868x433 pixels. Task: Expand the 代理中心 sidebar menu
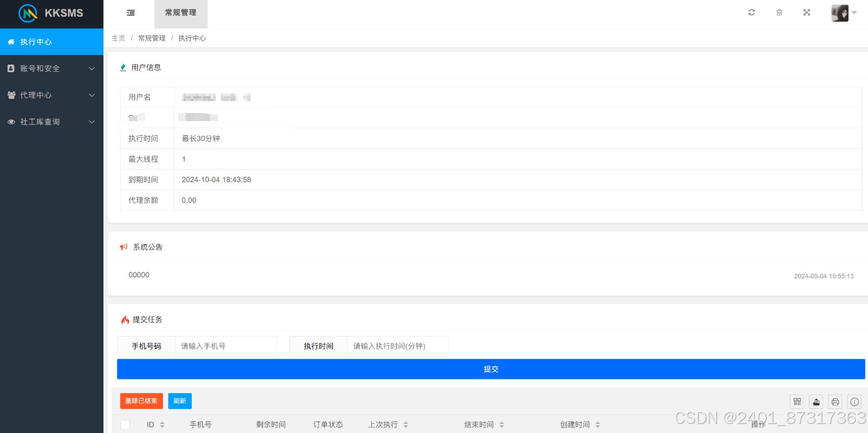[x=51, y=95]
